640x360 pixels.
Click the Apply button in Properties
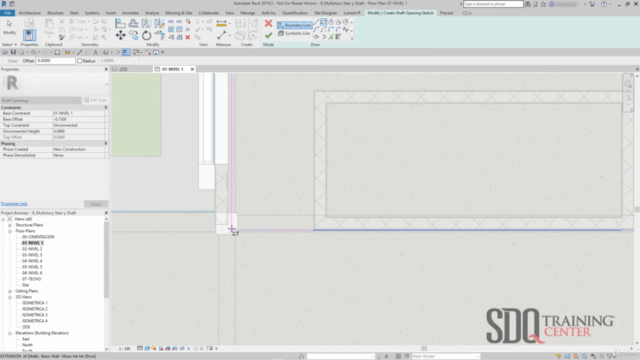click(x=96, y=204)
